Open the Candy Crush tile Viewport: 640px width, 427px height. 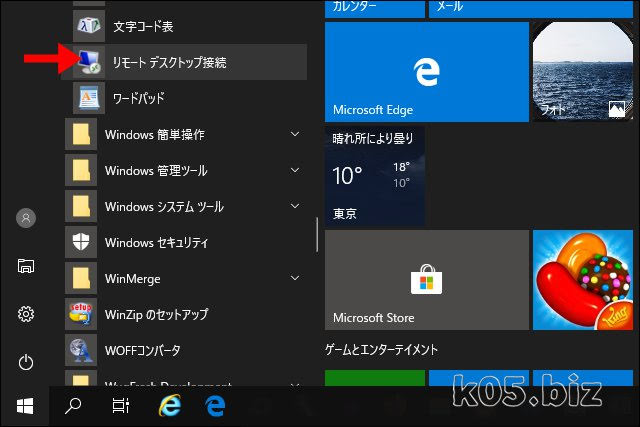click(582, 280)
